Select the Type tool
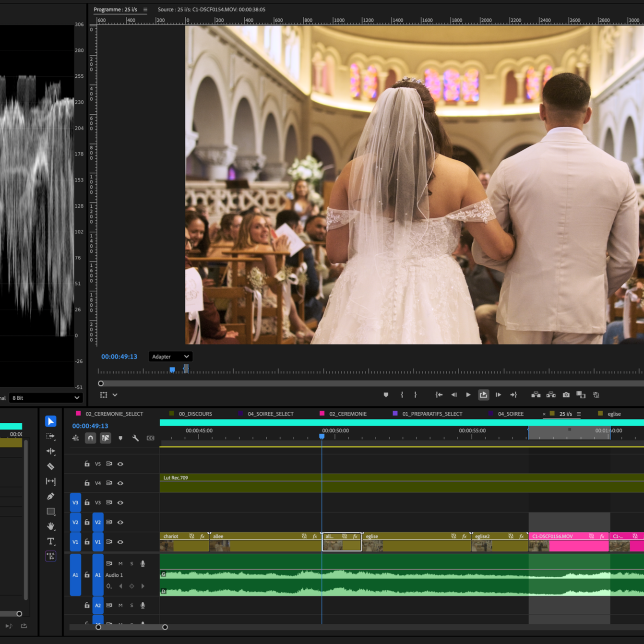 coord(51,541)
